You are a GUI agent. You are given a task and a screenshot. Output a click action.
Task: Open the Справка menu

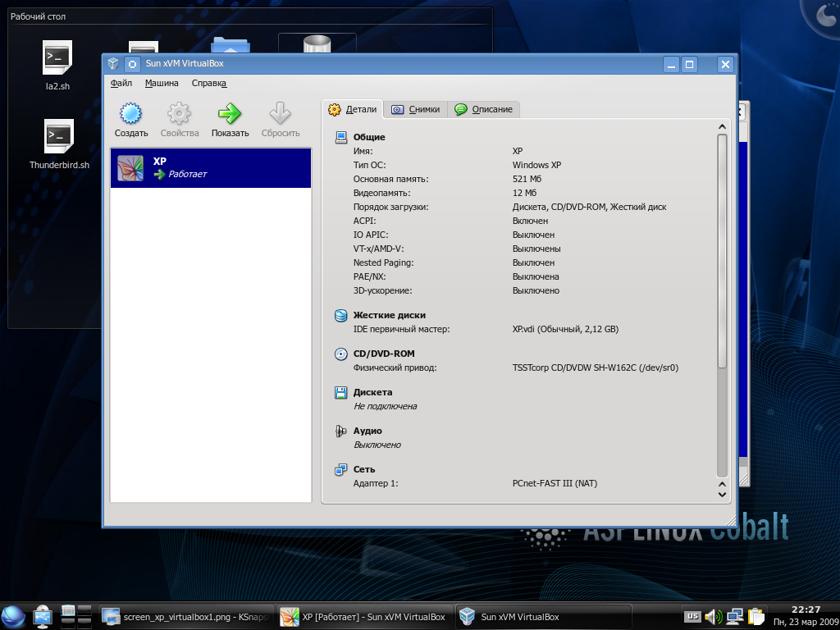pos(209,83)
